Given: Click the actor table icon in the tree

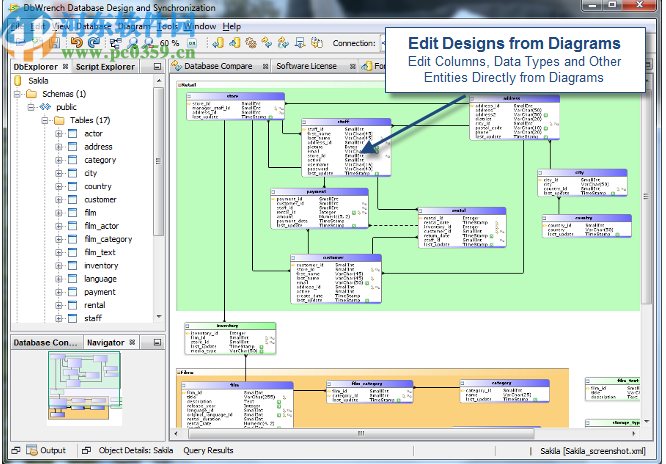Looking at the screenshot, I should pos(73,134).
